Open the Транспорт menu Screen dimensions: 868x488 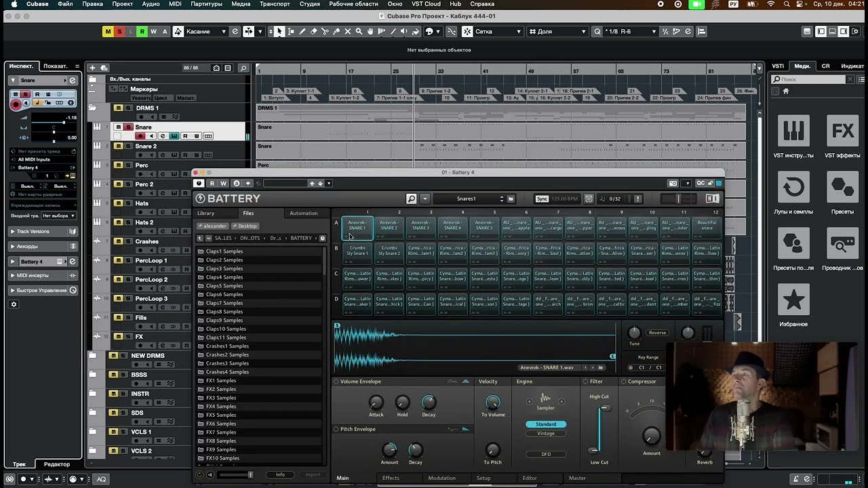(275, 4)
